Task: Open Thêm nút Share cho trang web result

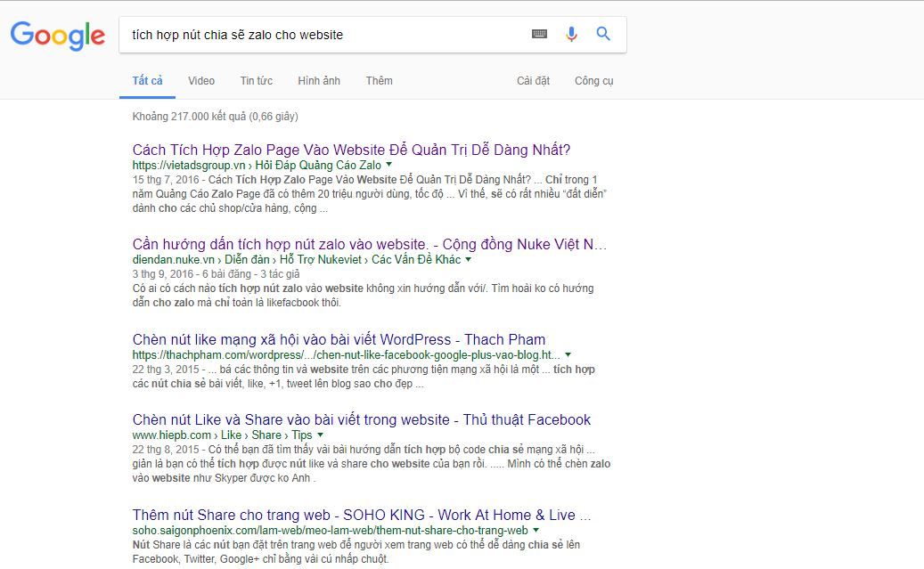Action: [361, 515]
